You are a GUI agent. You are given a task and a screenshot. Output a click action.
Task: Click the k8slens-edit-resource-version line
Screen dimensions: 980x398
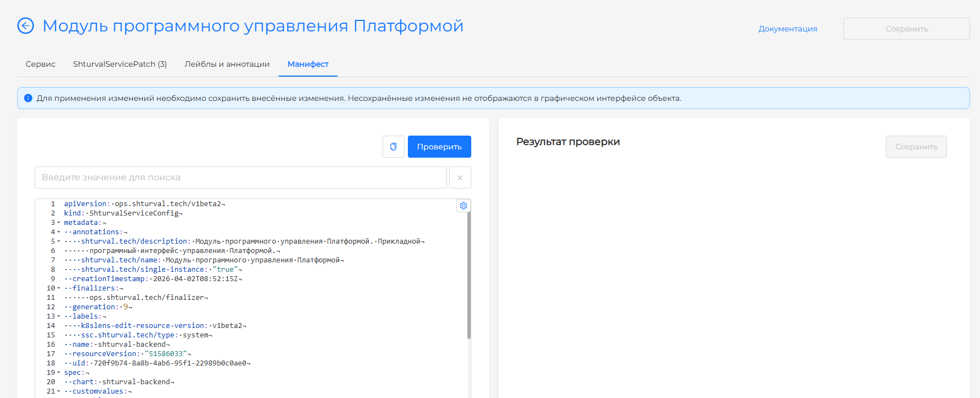point(155,326)
